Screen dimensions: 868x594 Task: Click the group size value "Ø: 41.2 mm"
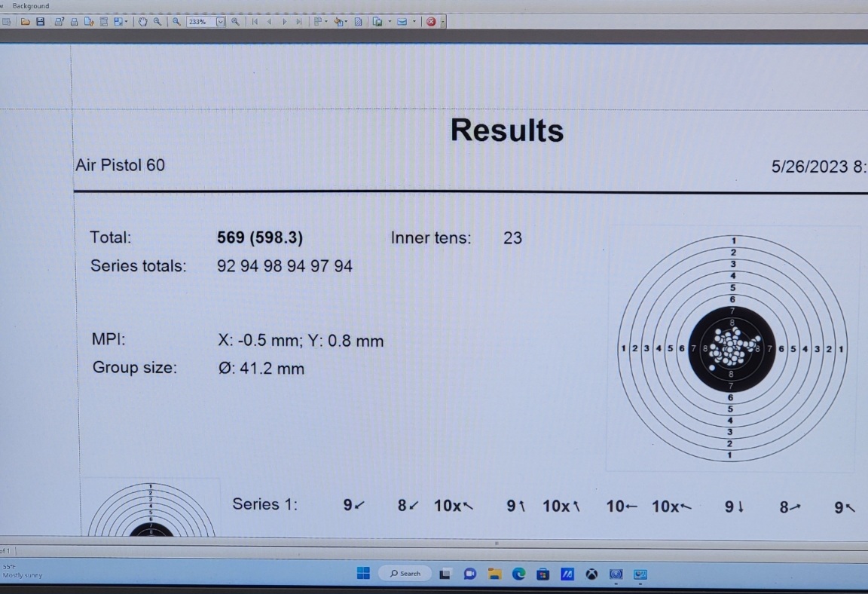[261, 368]
